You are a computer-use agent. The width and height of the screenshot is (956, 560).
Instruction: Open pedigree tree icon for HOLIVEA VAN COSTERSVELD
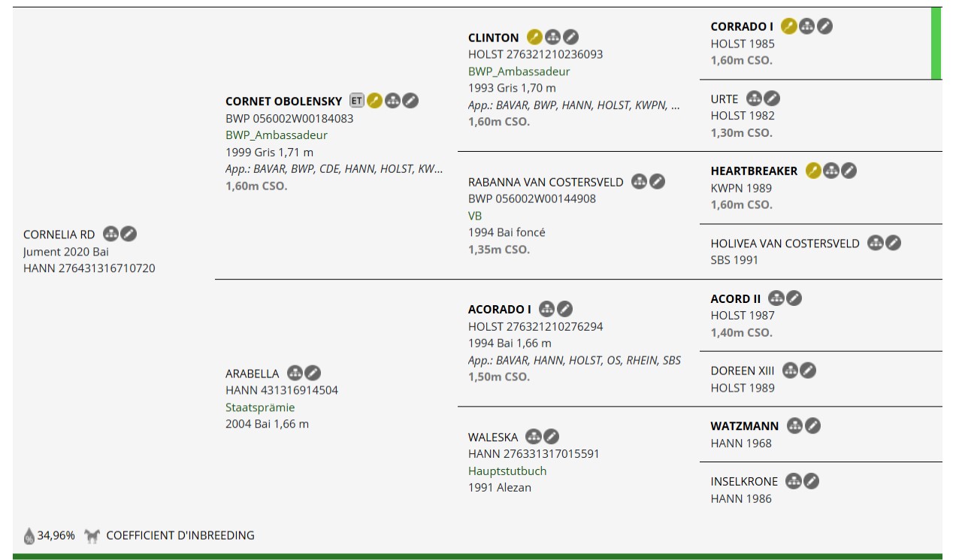(875, 243)
